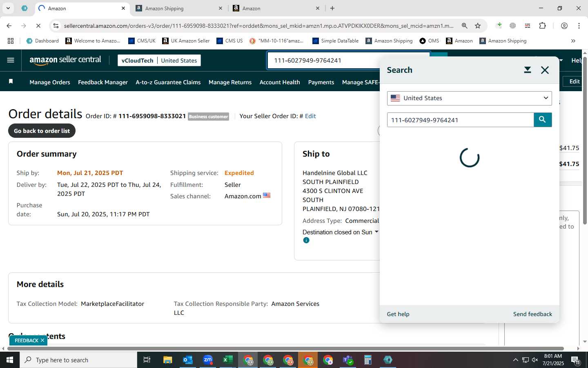Open Outlook from the taskbar
The width and height of the screenshot is (588, 368).
(x=188, y=360)
